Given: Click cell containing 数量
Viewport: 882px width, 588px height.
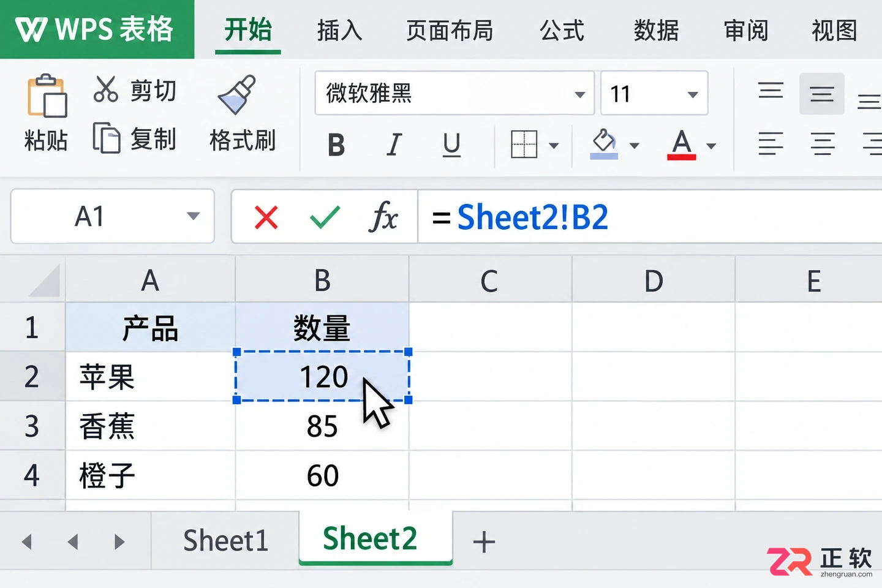Looking at the screenshot, I should (x=322, y=327).
